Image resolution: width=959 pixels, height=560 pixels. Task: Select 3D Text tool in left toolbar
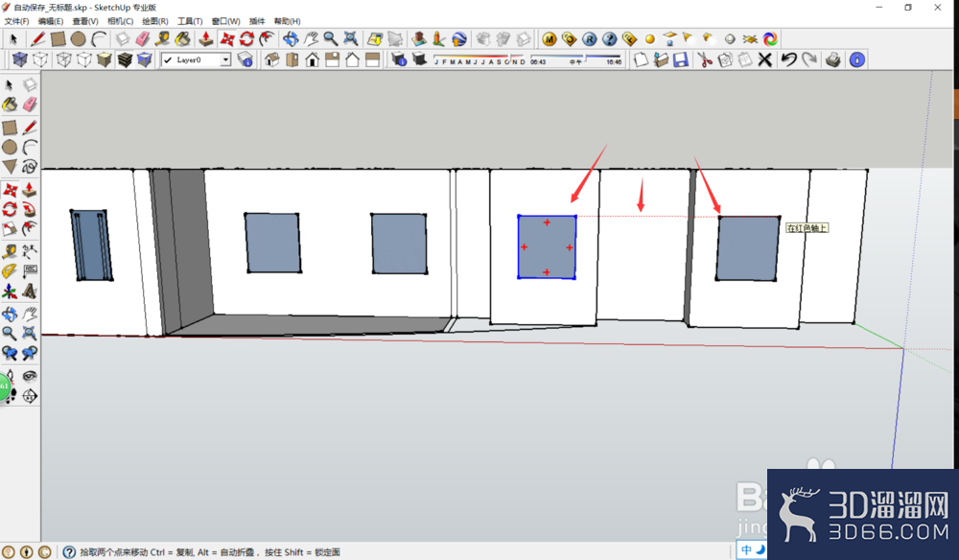(30, 292)
